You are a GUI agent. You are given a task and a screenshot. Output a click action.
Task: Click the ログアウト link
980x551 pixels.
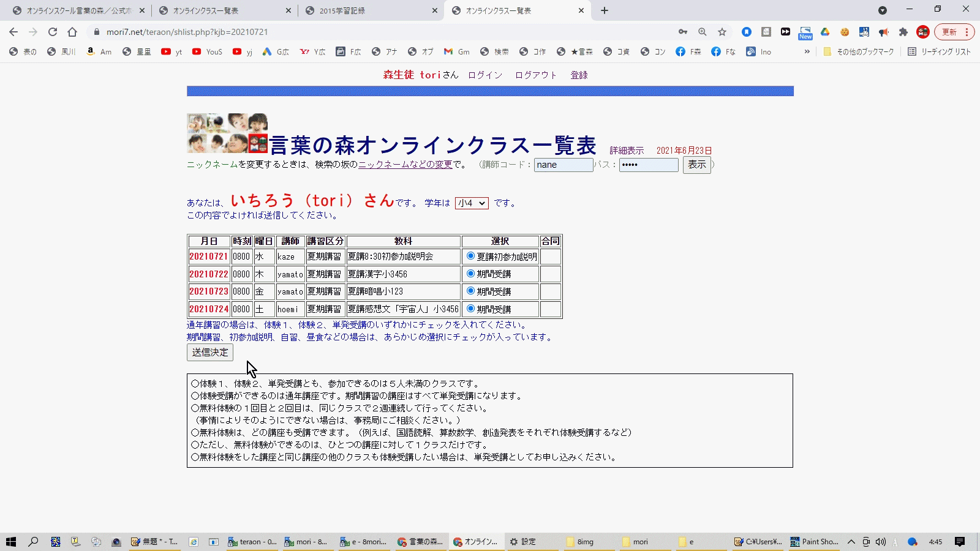(x=535, y=75)
